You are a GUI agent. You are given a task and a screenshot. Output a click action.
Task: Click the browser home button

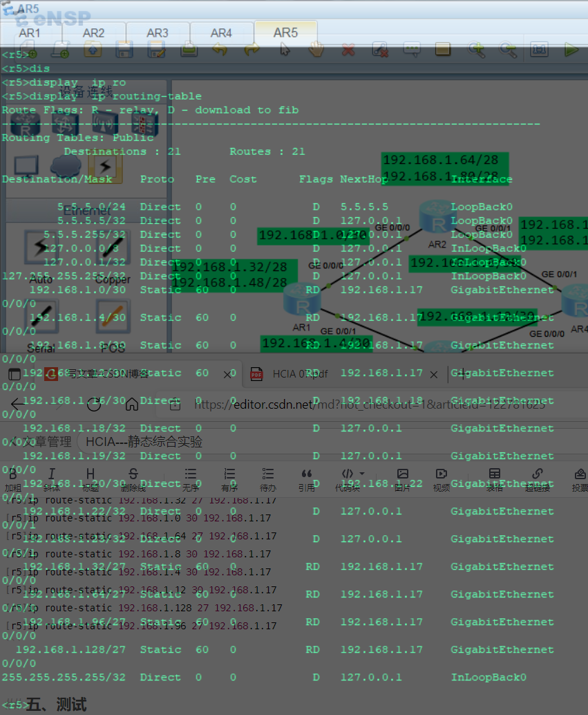[x=132, y=404]
